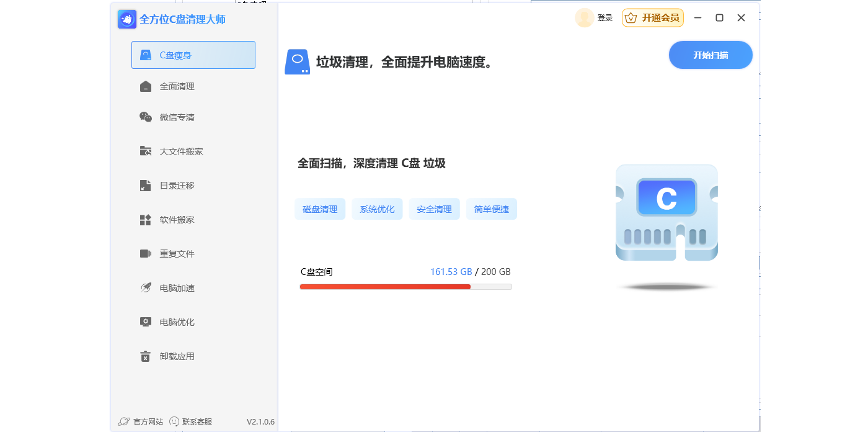Image resolution: width=868 pixels, height=432 pixels.
Task: Select the 简单便捷 tag
Action: click(x=491, y=209)
